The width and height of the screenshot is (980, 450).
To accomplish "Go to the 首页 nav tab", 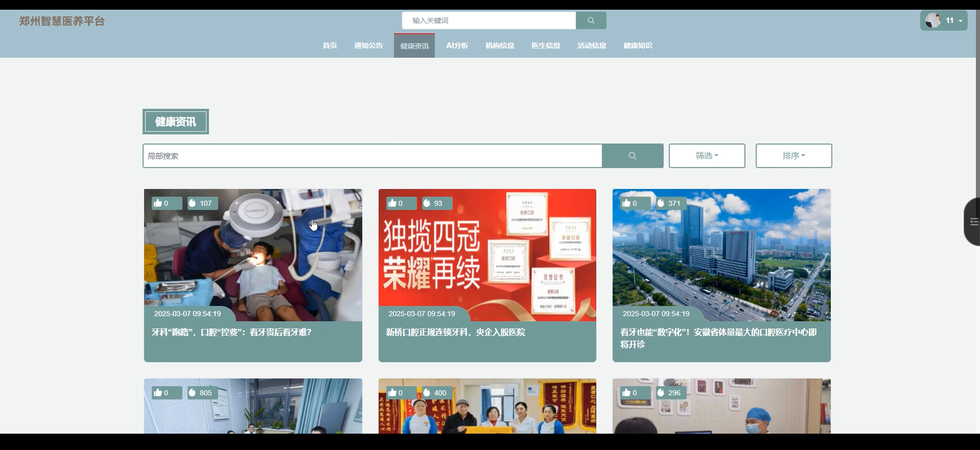I will pyautogui.click(x=330, y=45).
